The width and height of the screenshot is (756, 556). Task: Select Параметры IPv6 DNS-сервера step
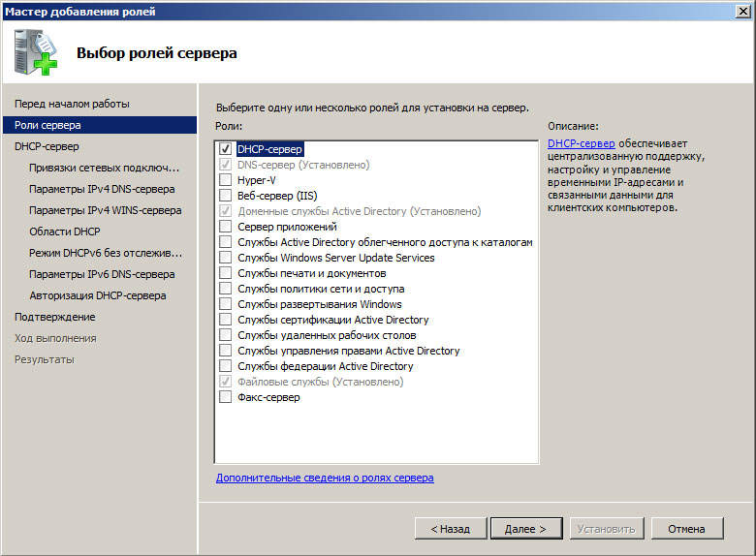[x=102, y=274]
